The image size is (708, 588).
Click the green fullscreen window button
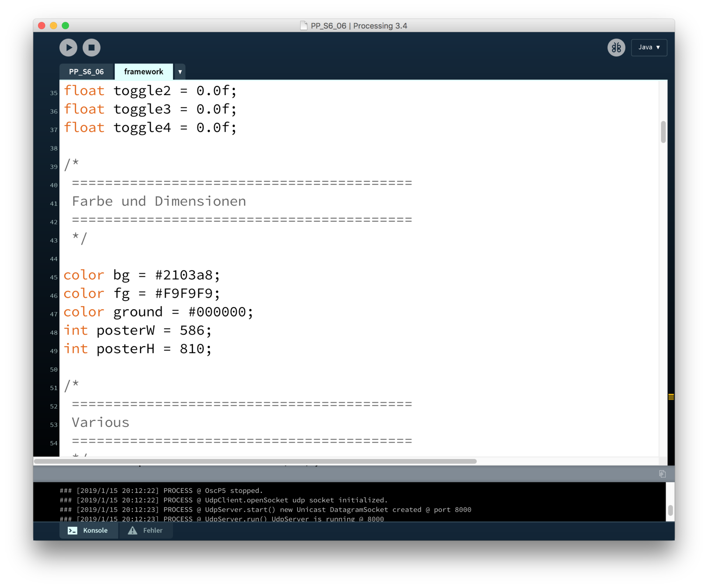(x=65, y=25)
